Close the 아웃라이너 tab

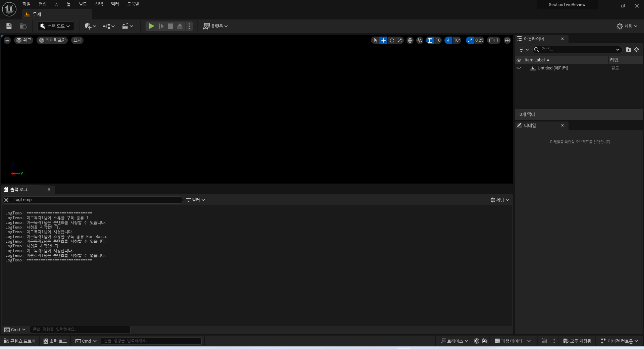562,39
